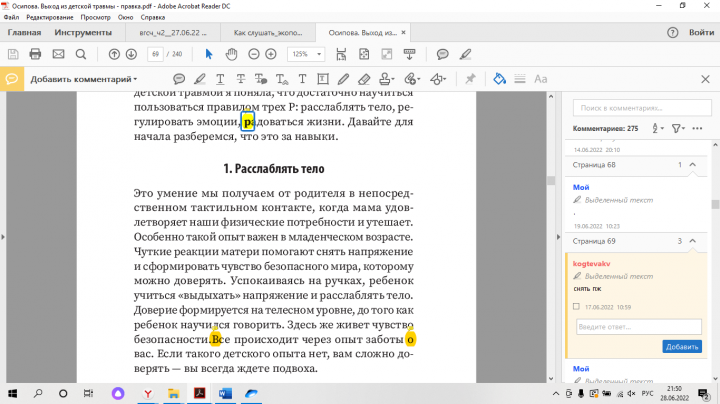The width and height of the screenshot is (720, 404).
Task: Select the arrow selection tool
Action: (x=209, y=54)
